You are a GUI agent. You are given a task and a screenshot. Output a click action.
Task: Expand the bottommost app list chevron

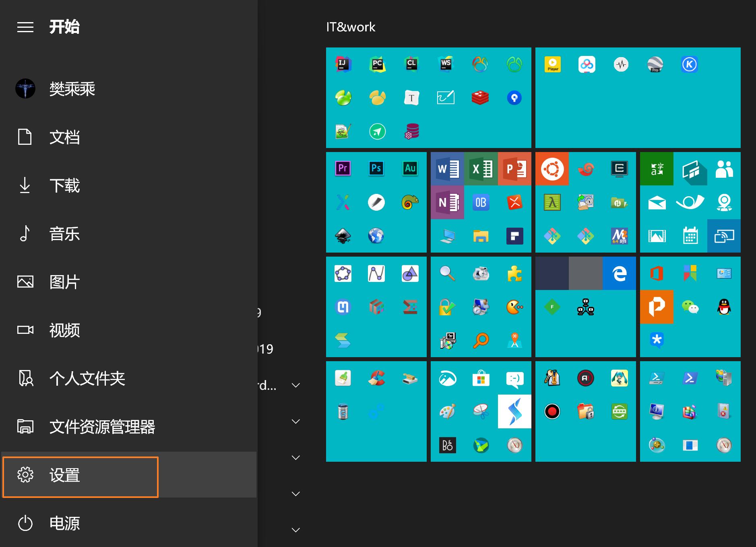pos(296,530)
